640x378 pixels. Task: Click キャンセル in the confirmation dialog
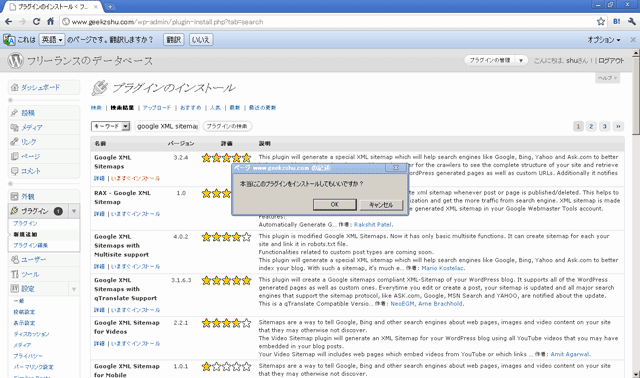381,205
